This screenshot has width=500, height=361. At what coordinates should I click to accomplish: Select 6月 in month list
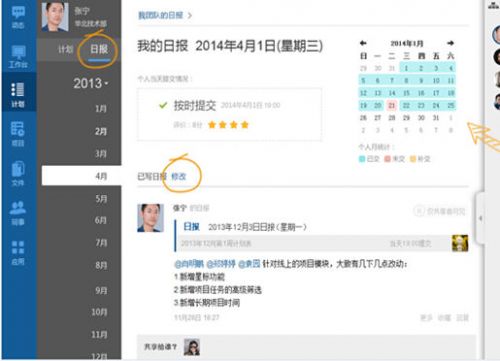click(101, 220)
